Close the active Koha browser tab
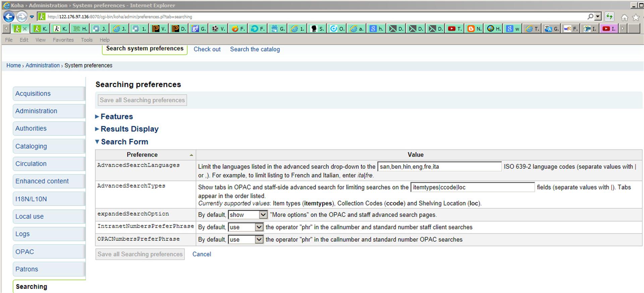 pyautogui.click(x=24, y=29)
